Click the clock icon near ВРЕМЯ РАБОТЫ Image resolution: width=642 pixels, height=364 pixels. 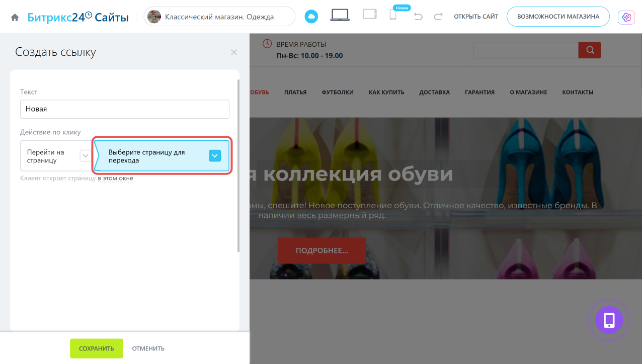(x=268, y=44)
